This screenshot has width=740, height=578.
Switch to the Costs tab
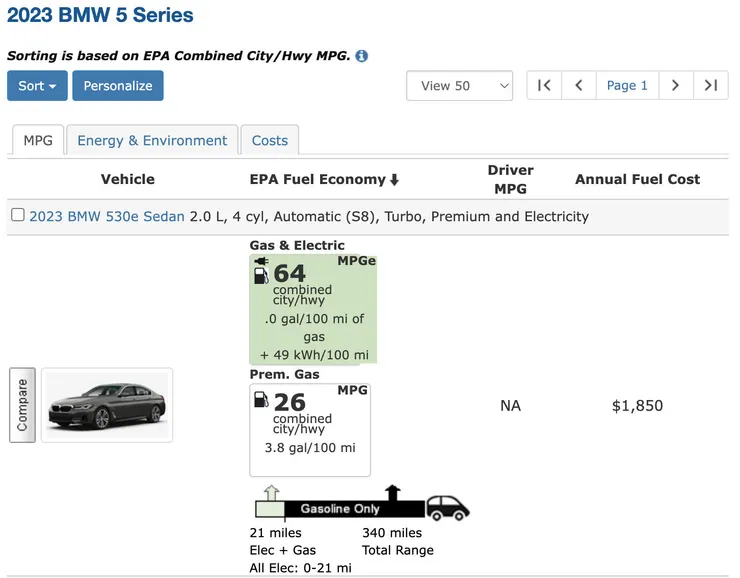click(x=269, y=140)
